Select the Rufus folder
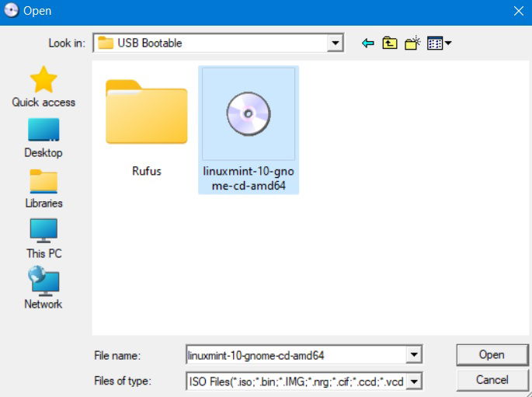This screenshot has height=397, width=532. [147, 128]
